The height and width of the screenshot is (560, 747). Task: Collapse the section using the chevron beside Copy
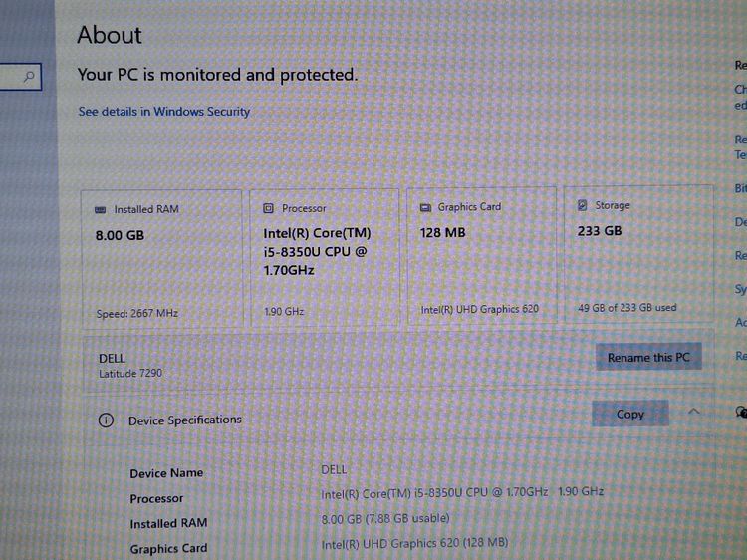click(694, 412)
